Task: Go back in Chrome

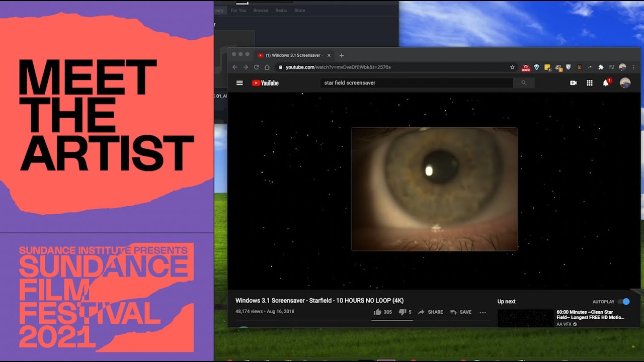Action: click(x=235, y=67)
